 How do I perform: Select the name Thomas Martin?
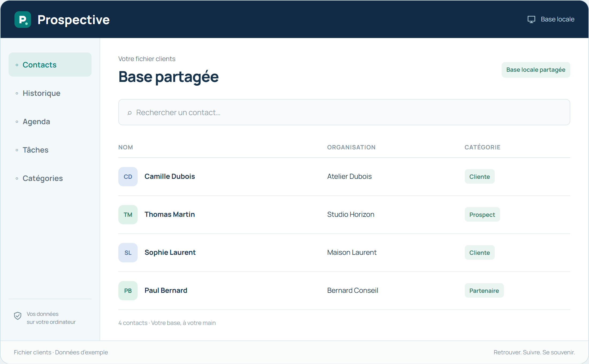[170, 214]
